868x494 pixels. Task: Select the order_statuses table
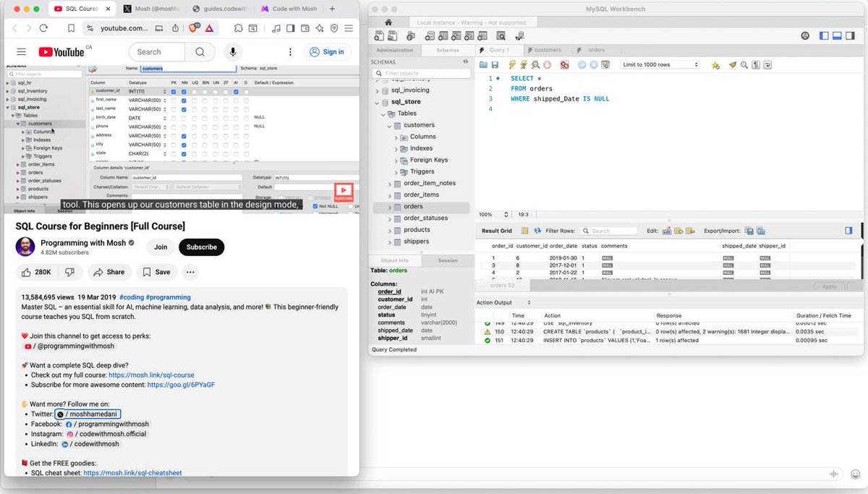coord(425,218)
